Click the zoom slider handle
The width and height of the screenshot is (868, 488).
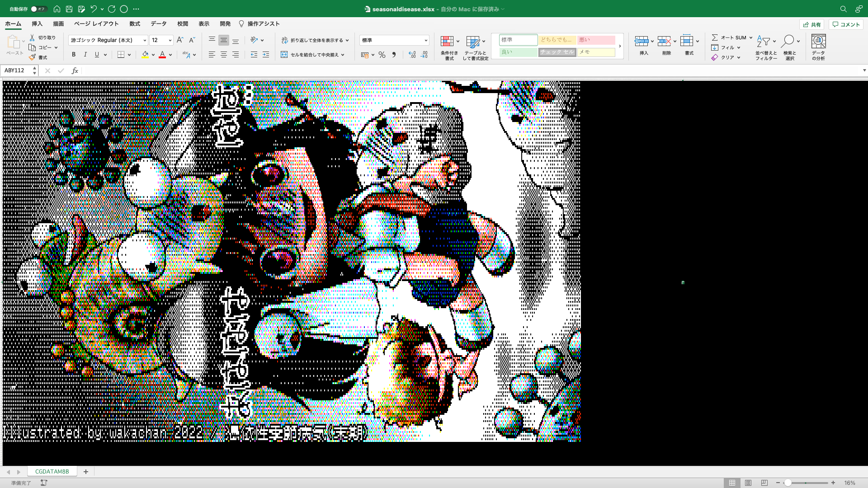point(788,483)
